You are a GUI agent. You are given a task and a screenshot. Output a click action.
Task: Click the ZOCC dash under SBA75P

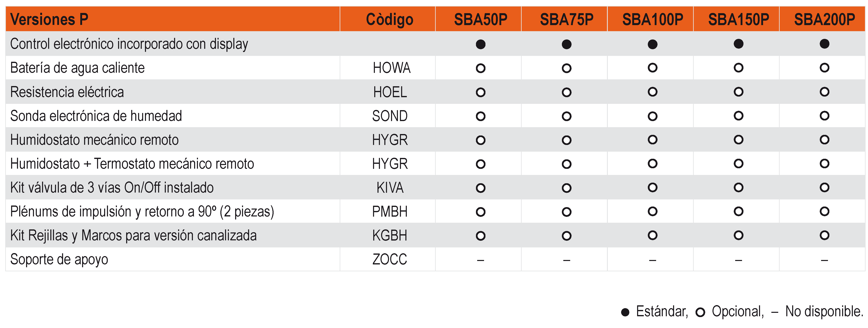tap(566, 260)
